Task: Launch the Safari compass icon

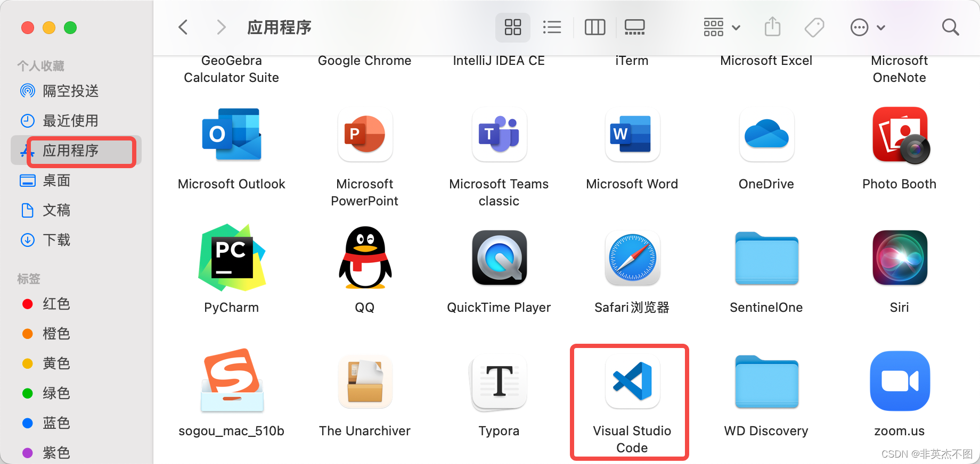Action: tap(632, 258)
